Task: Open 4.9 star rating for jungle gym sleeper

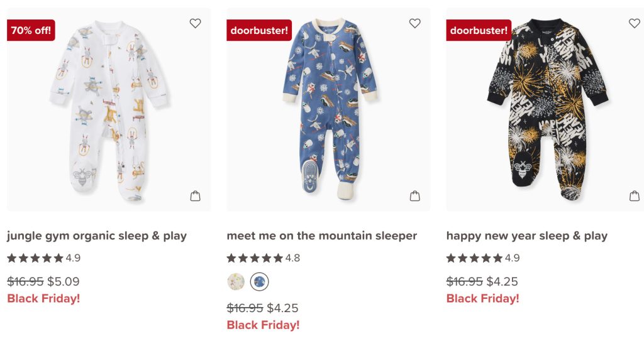Action: tap(43, 258)
